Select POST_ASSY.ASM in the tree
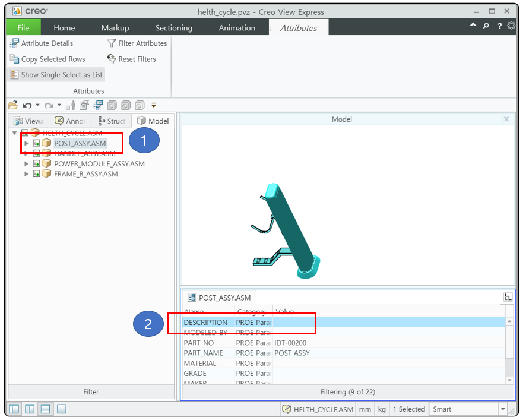523x420 pixels. click(x=80, y=144)
